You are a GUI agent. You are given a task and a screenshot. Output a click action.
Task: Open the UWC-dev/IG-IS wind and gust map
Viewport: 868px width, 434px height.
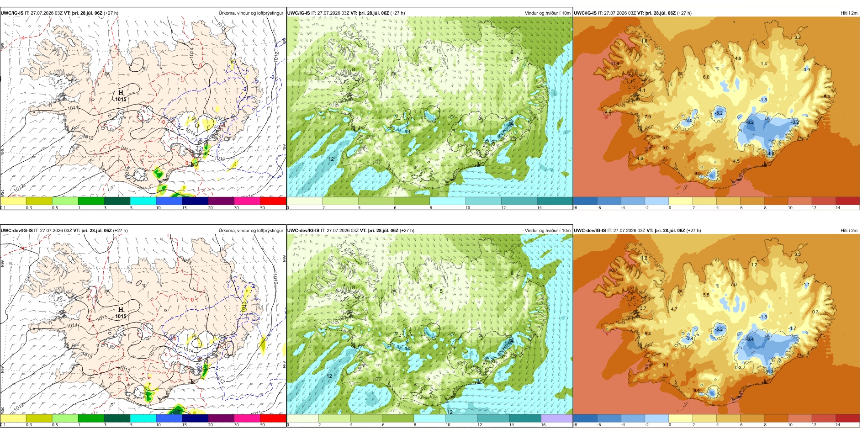[x=429, y=324]
